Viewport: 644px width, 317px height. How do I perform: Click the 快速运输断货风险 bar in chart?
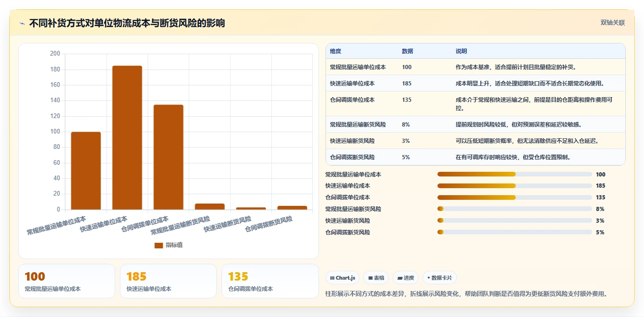[x=251, y=208]
